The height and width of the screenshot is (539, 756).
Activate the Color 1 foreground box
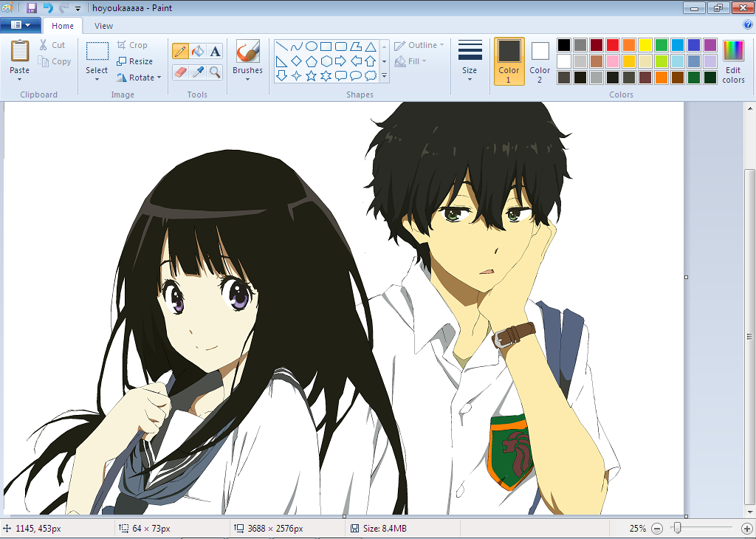(x=509, y=61)
